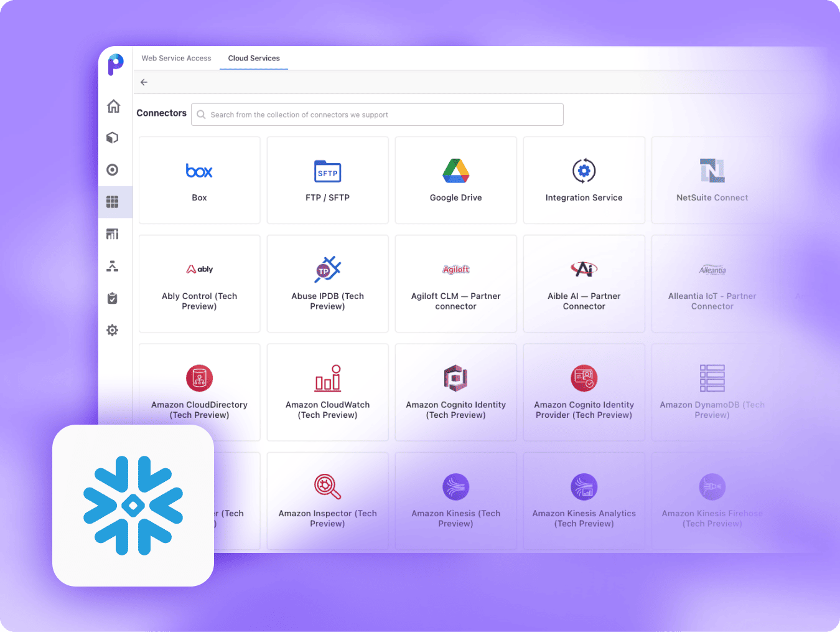Click 'Amazon Cognito Identity Provider (Tech Preview)' label
840x632 pixels.
pyautogui.click(x=584, y=410)
